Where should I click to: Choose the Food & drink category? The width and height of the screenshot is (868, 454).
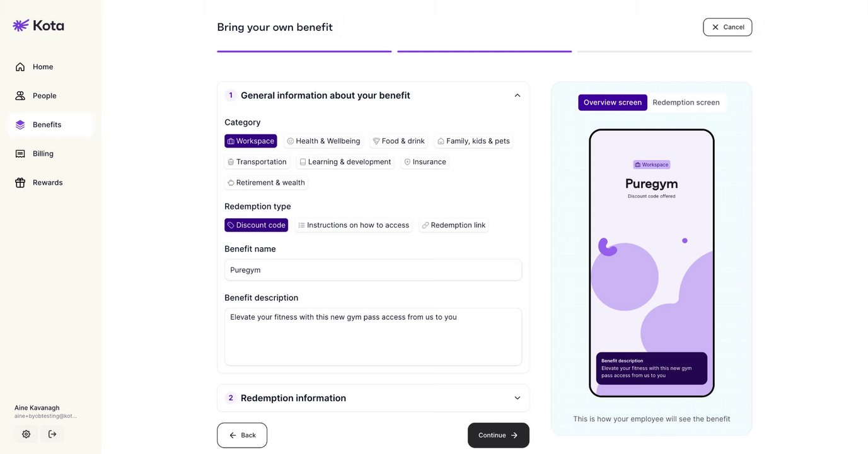tap(398, 141)
